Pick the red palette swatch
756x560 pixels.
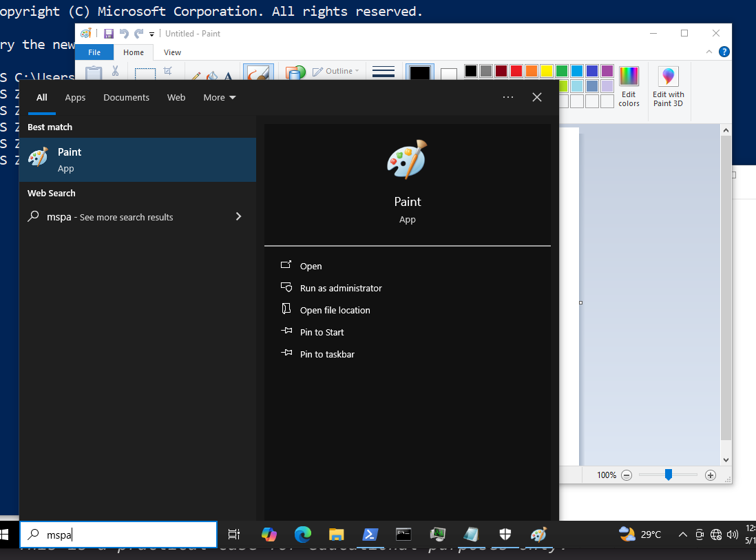tap(516, 71)
